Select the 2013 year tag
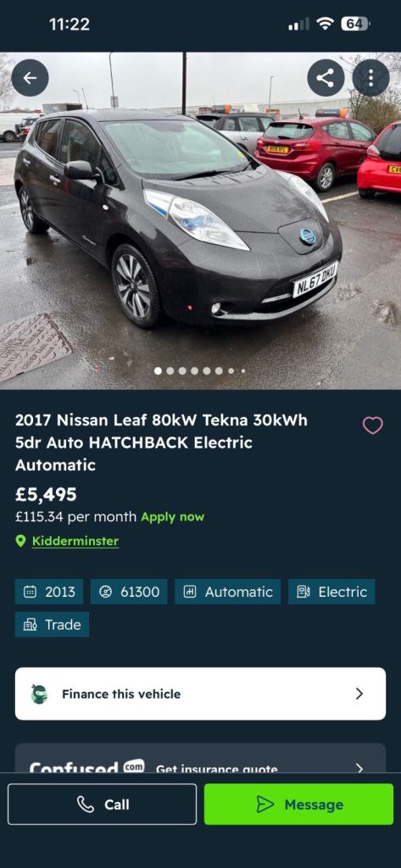Viewport: 401px width, 868px height. point(49,592)
